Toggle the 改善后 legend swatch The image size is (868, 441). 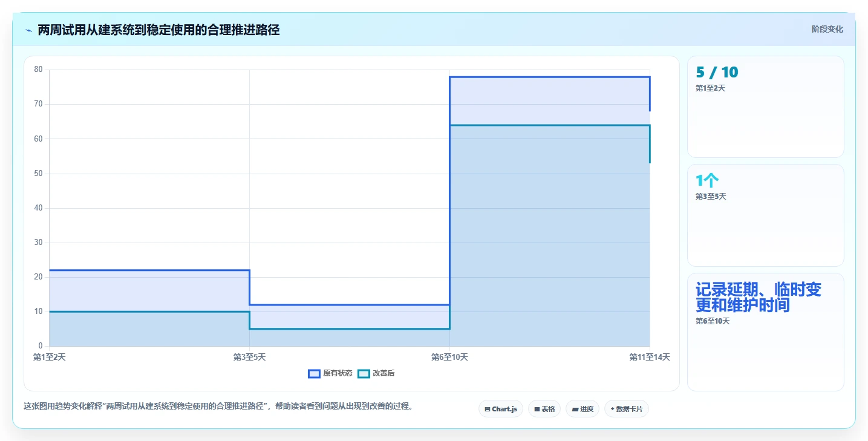tap(364, 374)
